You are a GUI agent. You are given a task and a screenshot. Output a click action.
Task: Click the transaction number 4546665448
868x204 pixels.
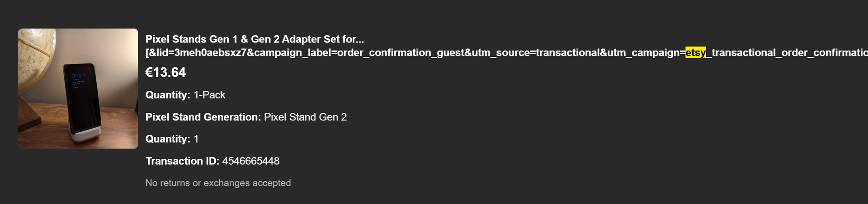251,161
